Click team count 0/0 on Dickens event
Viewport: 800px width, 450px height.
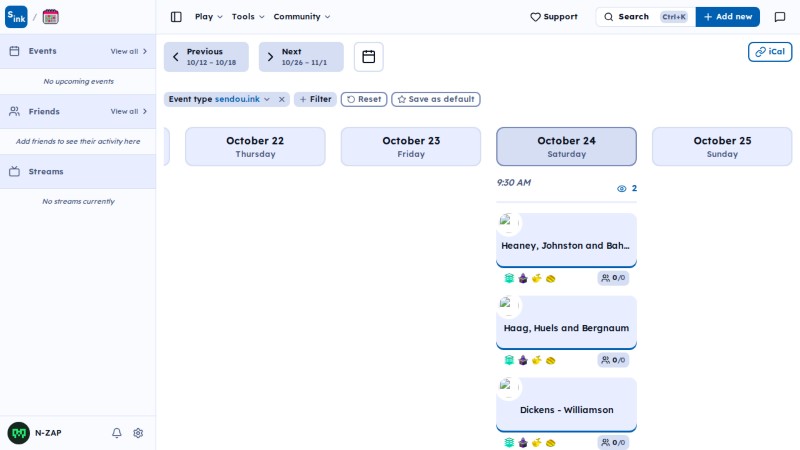click(x=613, y=442)
